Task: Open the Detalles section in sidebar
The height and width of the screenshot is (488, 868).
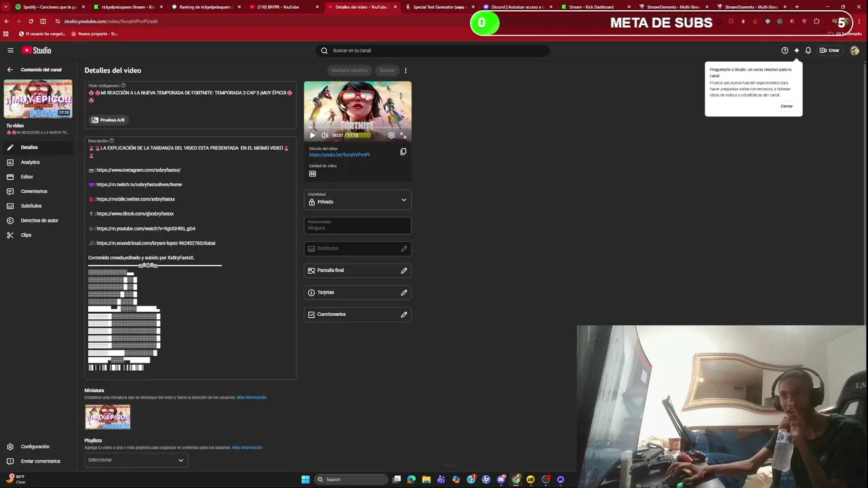Action: click(x=37, y=147)
